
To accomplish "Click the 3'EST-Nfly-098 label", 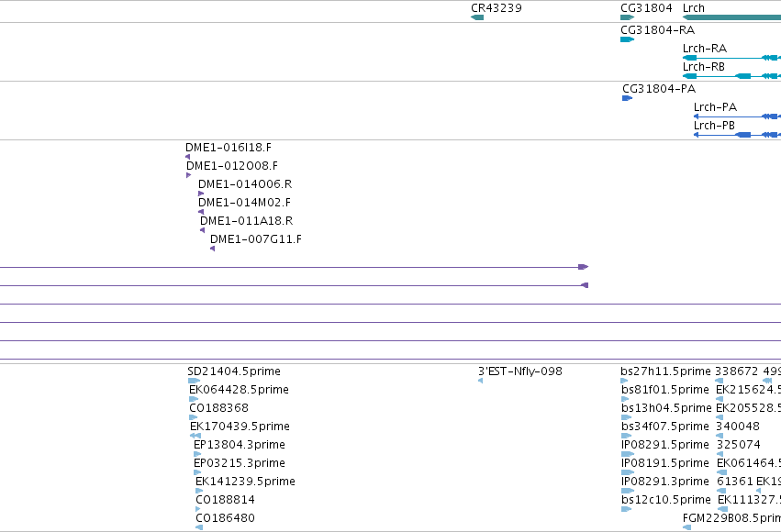I will pyautogui.click(x=520, y=371).
